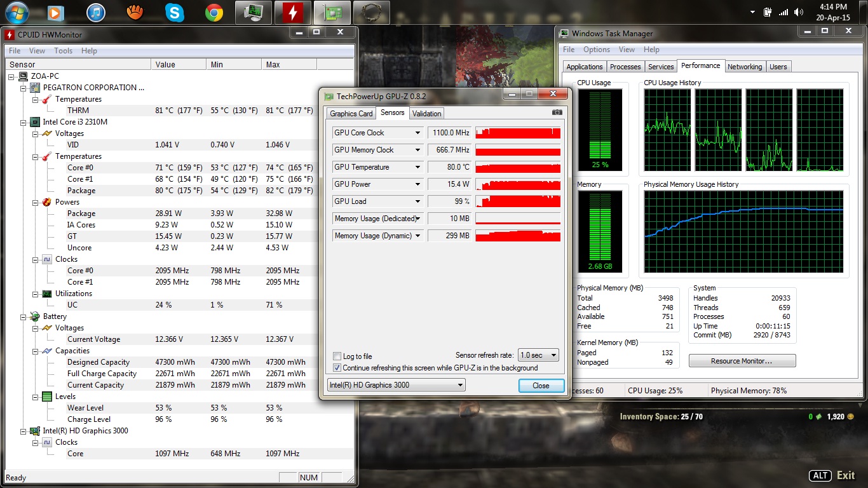The image size is (868, 488).
Task: Click the GPU-Z Close button
Action: coord(541,385)
